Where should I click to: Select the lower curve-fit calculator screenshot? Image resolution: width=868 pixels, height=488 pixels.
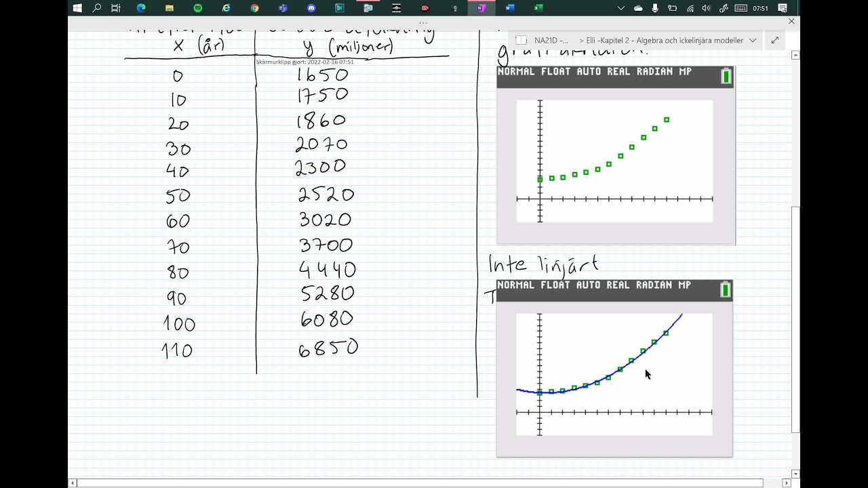(x=614, y=368)
